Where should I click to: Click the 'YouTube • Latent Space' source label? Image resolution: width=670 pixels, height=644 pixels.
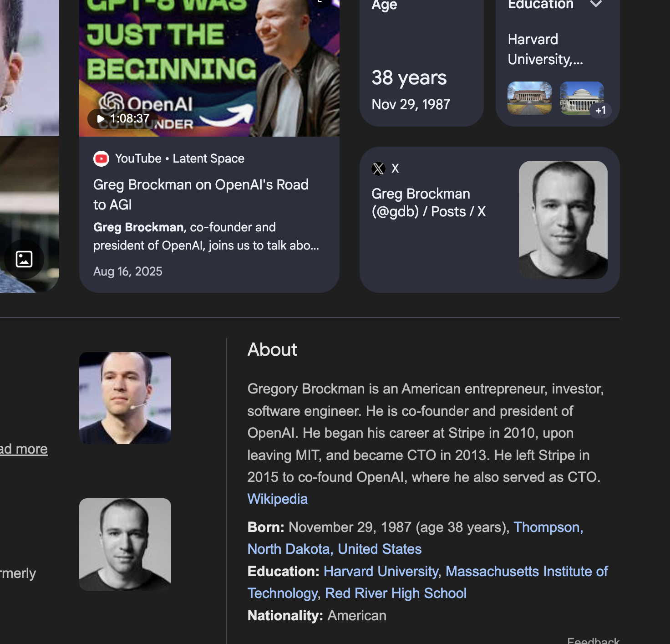(180, 158)
